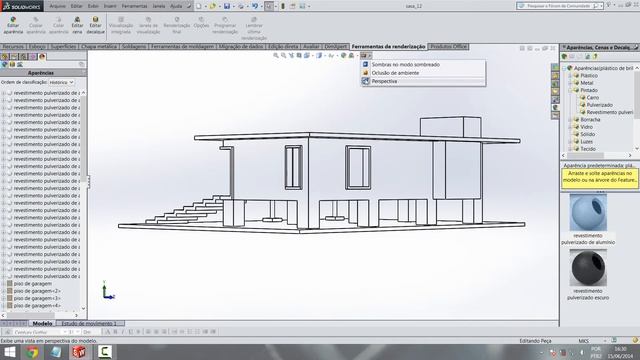The image size is (640, 360).
Task: Open Chrome from the taskbar
Action: tap(33, 352)
